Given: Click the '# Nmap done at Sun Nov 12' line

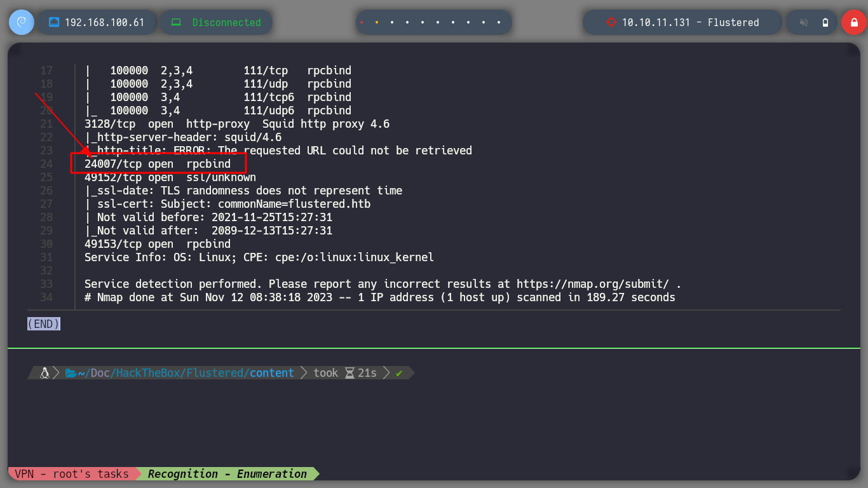Looking at the screenshot, I should (x=380, y=297).
